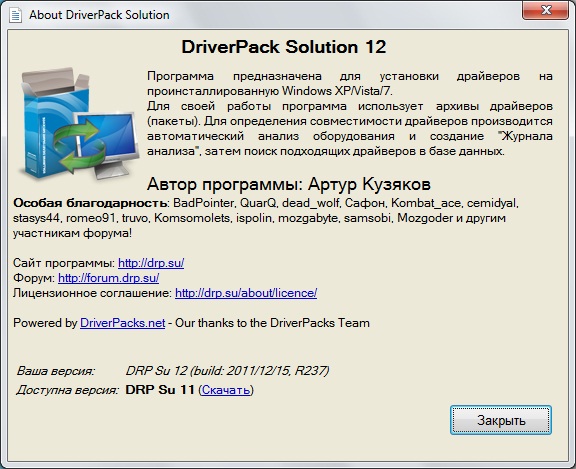This screenshot has height=469, width=576.
Task: Click the Закрыть button
Action: (501, 420)
